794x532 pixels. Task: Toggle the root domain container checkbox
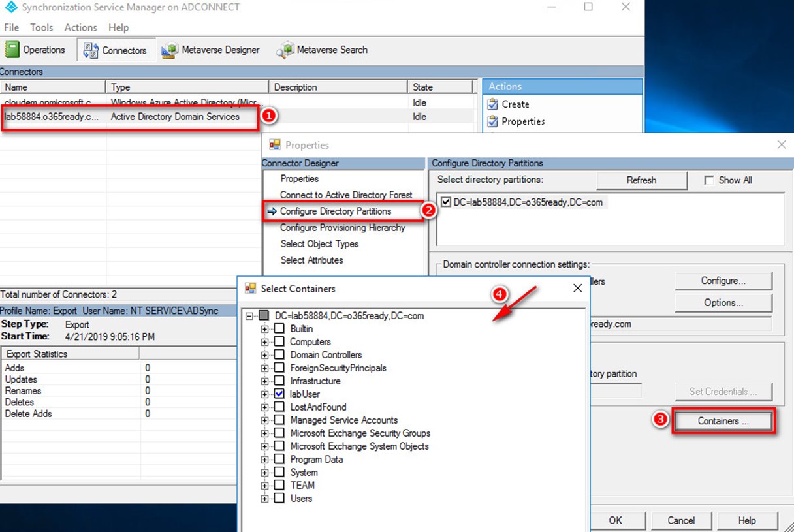tap(264, 316)
